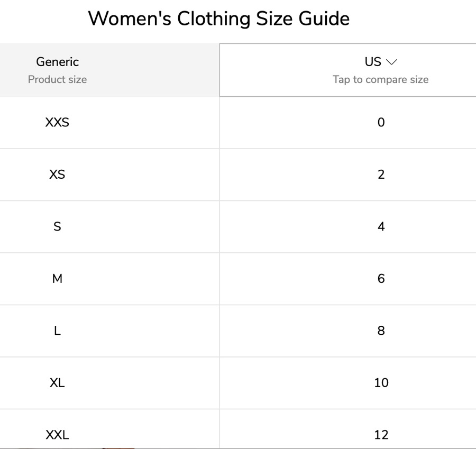The width and height of the screenshot is (476, 449).
Task: Choose the S generic size cell
Action: 57,227
